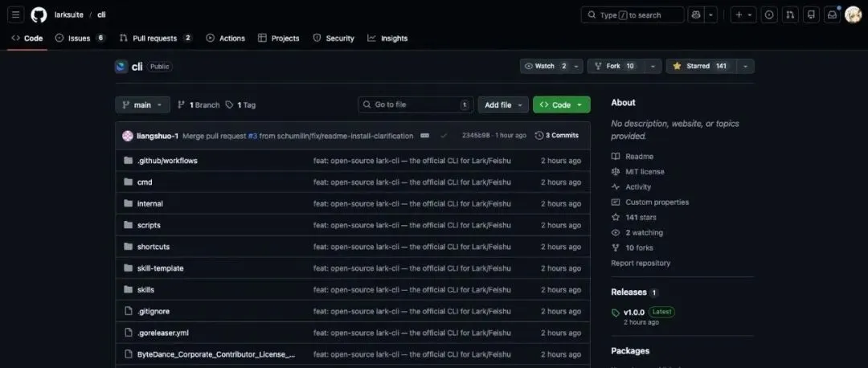Switch to the Security tab
Viewport: 868px width, 368px height.
pos(334,39)
